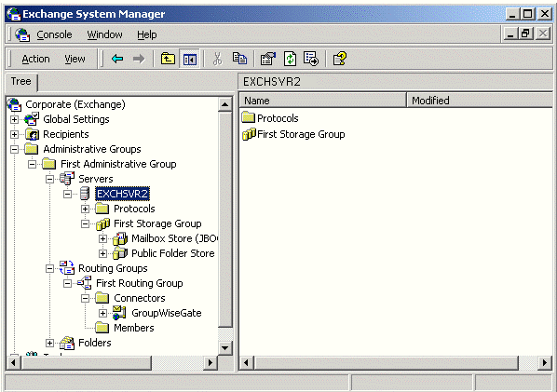This screenshot has width=557, height=392.
Task: Restore the inner console window
Action: pyautogui.click(x=525, y=34)
